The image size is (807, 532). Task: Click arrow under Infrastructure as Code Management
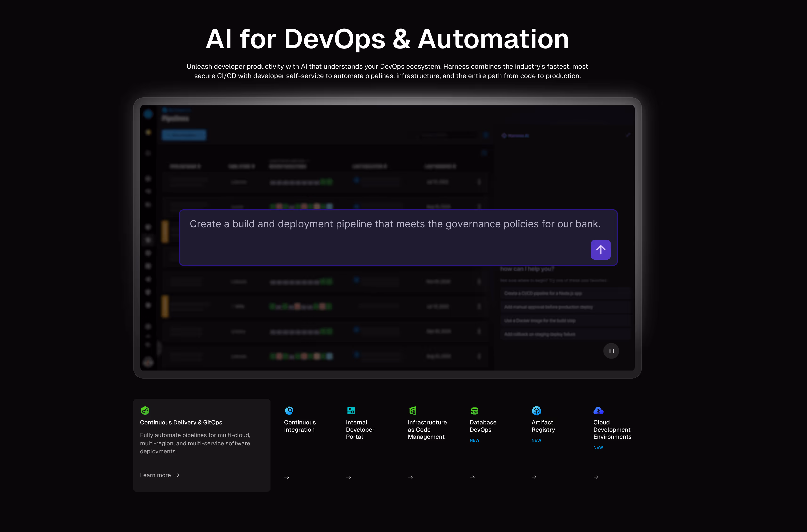(x=410, y=477)
